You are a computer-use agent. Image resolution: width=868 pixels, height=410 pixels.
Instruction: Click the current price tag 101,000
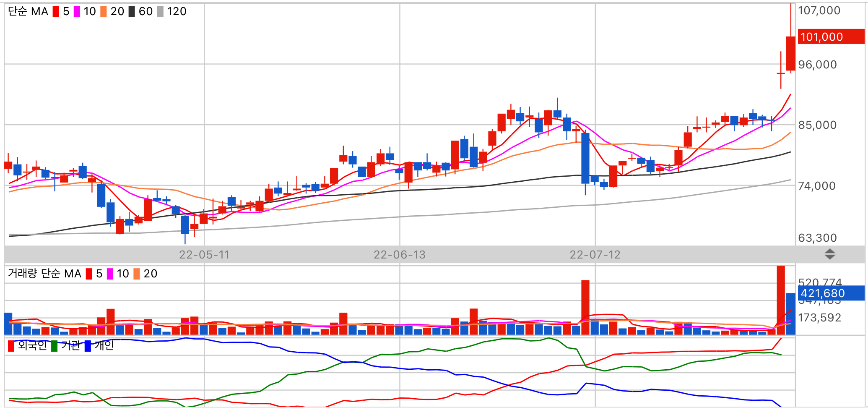(x=831, y=37)
